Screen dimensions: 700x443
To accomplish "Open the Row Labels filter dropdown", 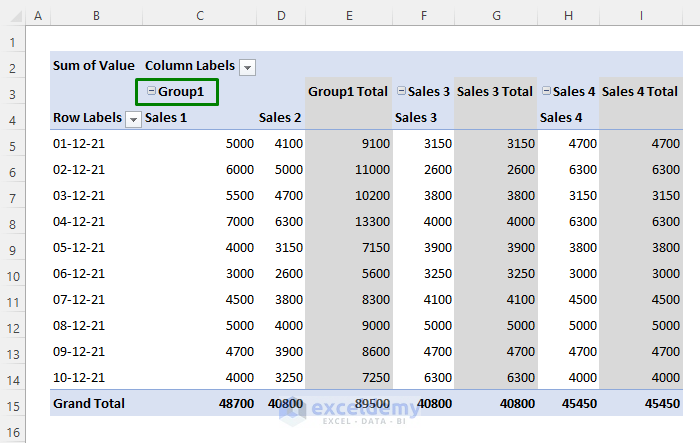I will [133, 119].
